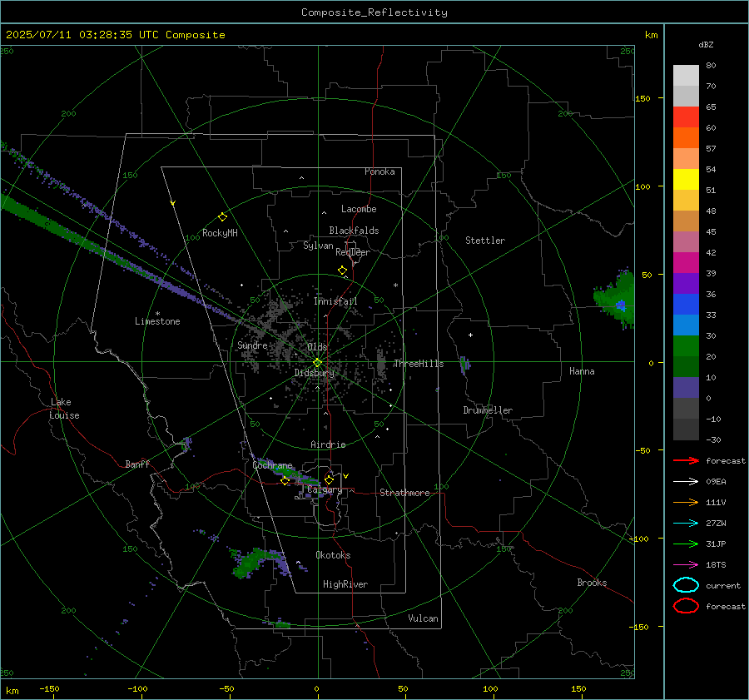Click the Didsbury label
The height and width of the screenshot is (700, 749).
315,373
